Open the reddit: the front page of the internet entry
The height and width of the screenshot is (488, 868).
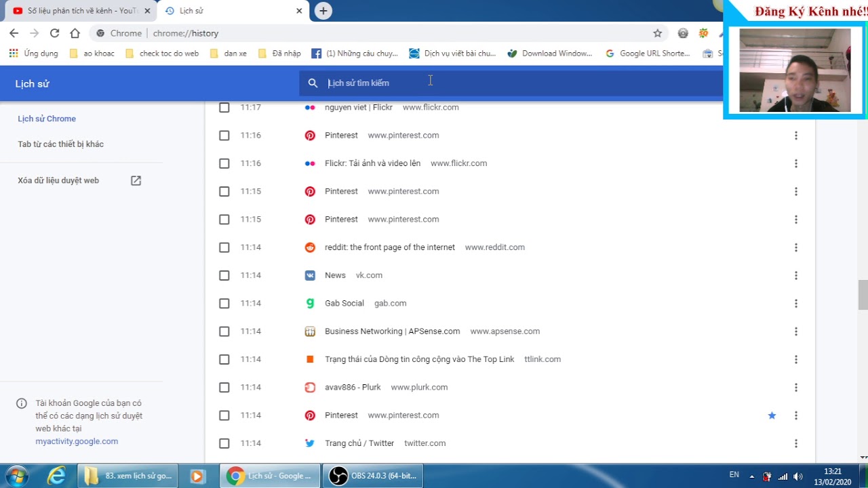coord(390,247)
